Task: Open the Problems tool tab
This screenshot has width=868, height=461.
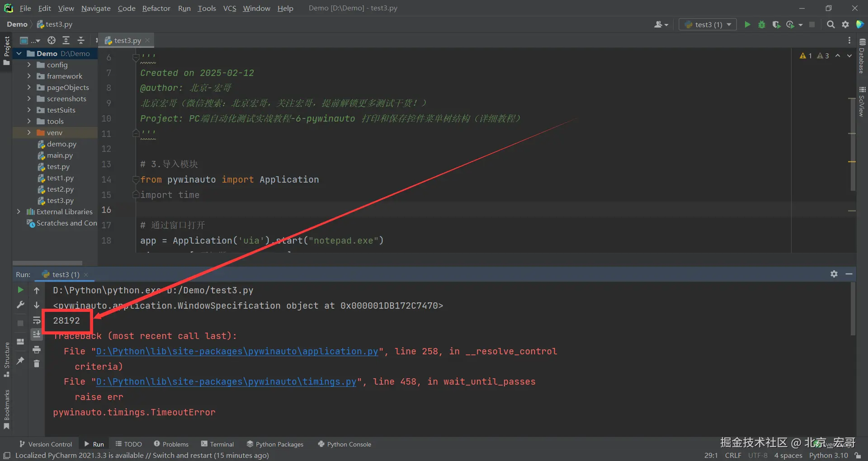Action: pyautogui.click(x=171, y=444)
